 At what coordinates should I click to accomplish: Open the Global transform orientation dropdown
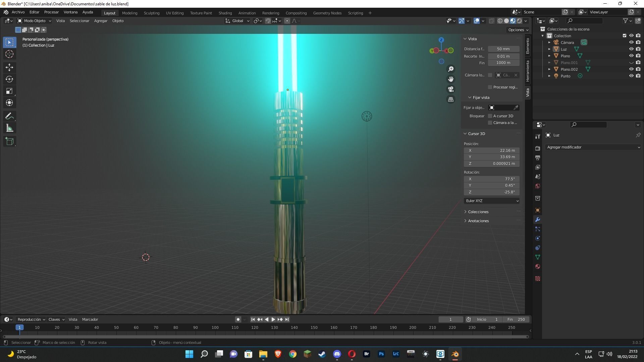237,21
